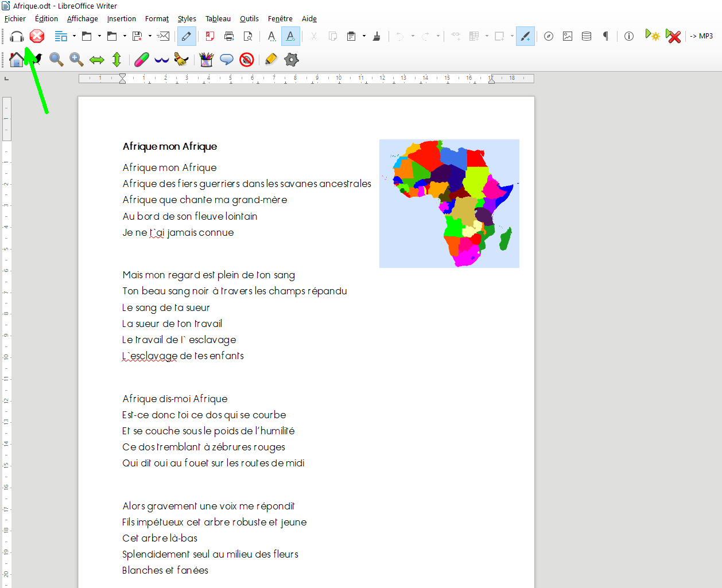Click the left indent marker on ruler
Image resolution: width=722 pixels, height=588 pixels.
(x=122, y=79)
